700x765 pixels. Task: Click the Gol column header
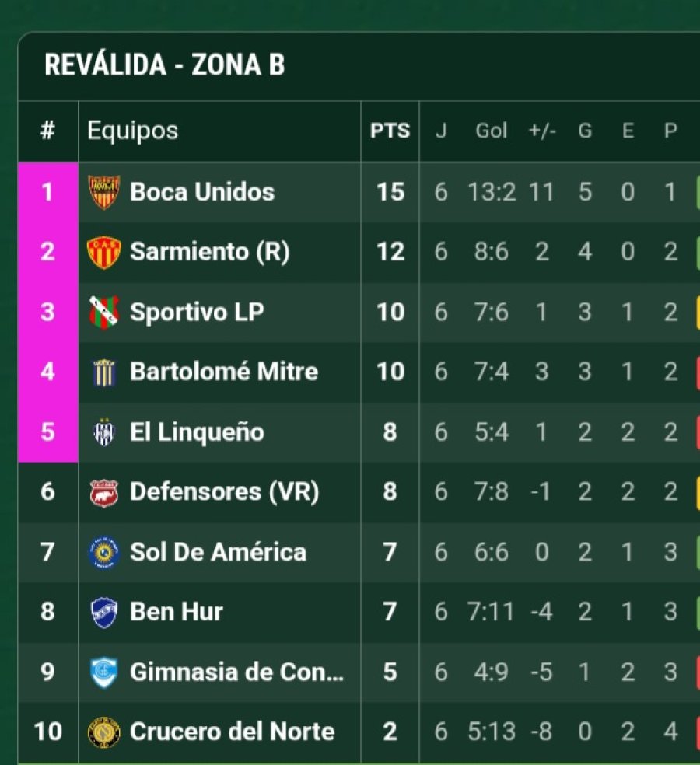pyautogui.click(x=491, y=131)
